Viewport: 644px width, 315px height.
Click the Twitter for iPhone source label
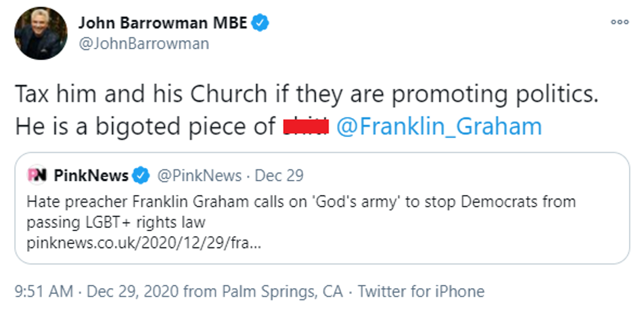coord(421,291)
